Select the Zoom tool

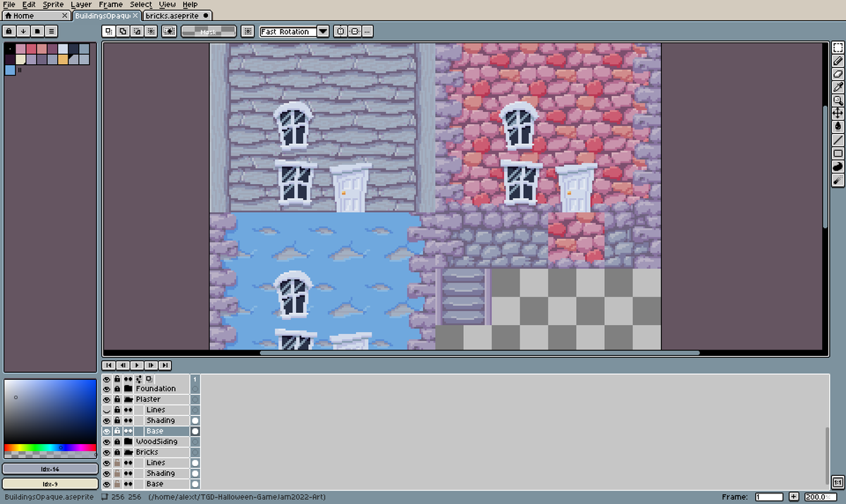(838, 100)
